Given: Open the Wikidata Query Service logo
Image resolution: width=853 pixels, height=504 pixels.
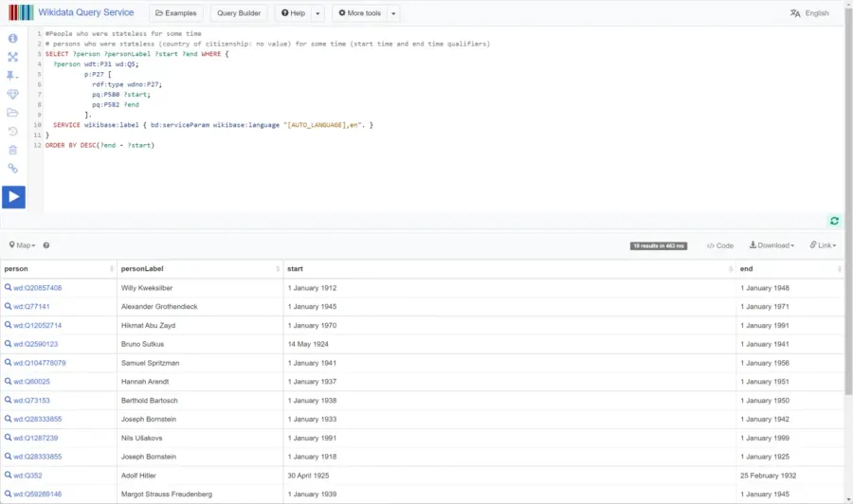Looking at the screenshot, I should pos(21,12).
